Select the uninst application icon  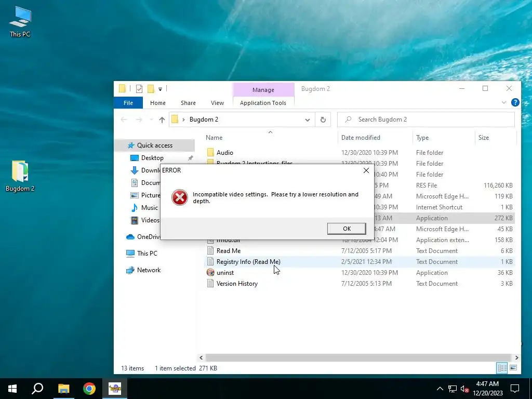click(211, 272)
